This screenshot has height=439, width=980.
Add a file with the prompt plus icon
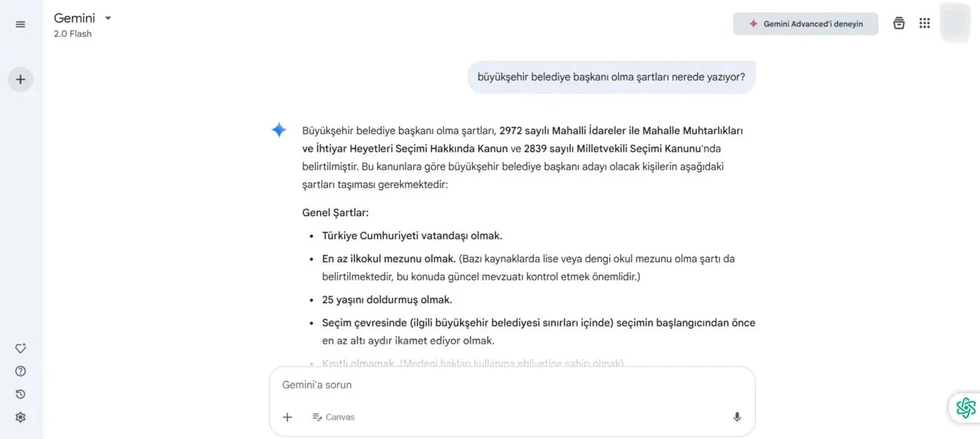(x=287, y=417)
